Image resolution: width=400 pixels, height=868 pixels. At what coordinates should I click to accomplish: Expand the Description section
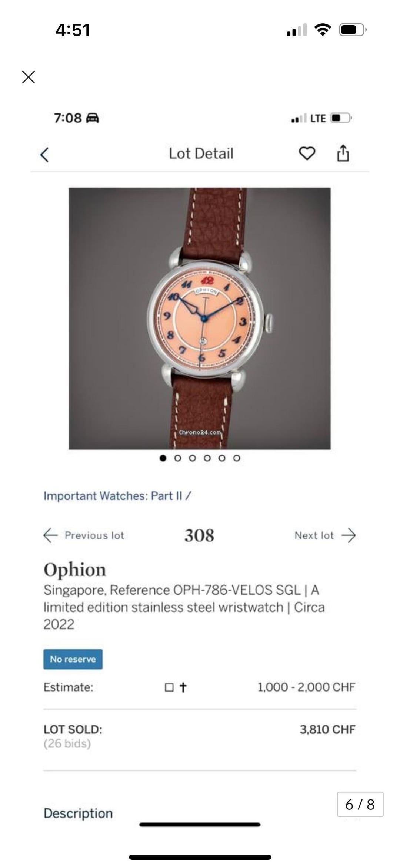(x=78, y=813)
